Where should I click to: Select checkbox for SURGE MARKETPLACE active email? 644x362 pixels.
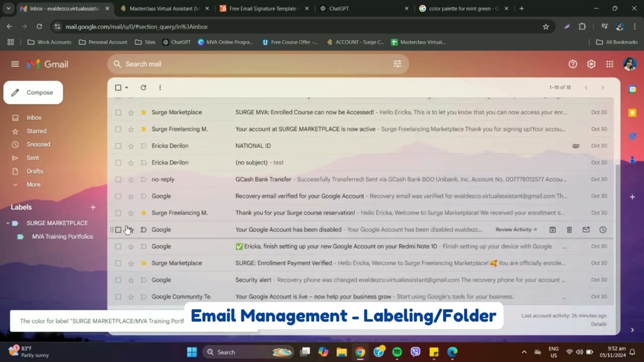pyautogui.click(x=118, y=129)
